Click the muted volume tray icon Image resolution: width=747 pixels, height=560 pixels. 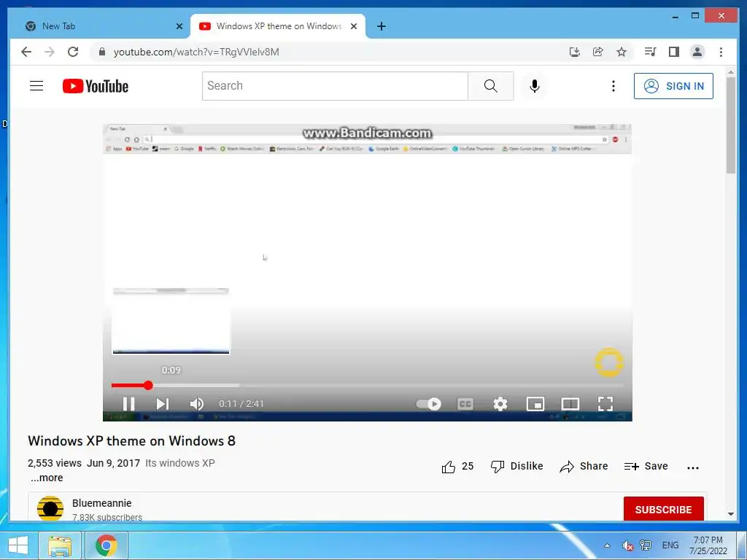point(627,545)
